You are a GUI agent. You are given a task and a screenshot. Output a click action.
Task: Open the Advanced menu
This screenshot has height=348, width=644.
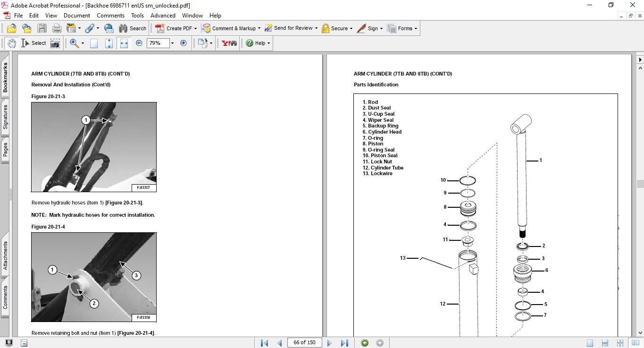point(163,16)
